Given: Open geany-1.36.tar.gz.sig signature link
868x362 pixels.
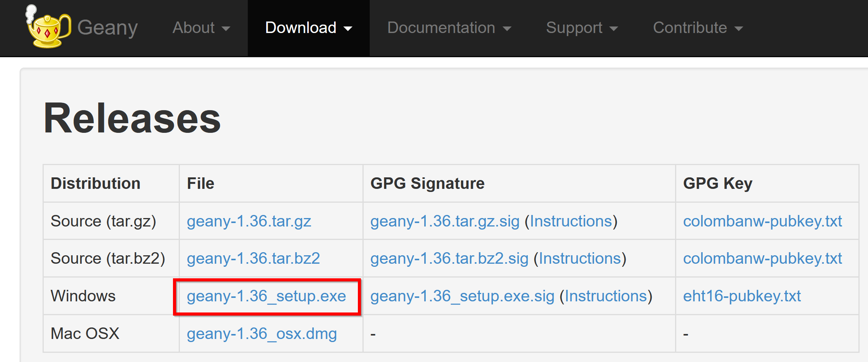Looking at the screenshot, I should click(445, 221).
